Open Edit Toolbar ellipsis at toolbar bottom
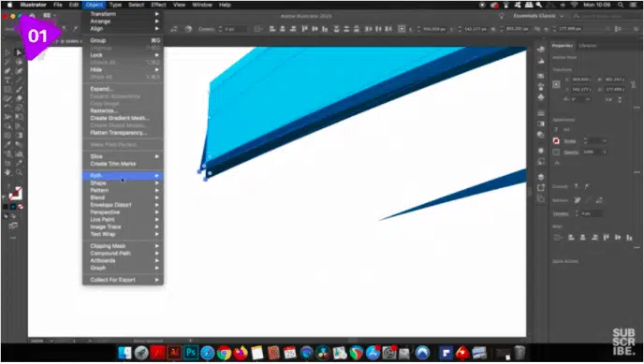644x364 pixels. click(13, 238)
